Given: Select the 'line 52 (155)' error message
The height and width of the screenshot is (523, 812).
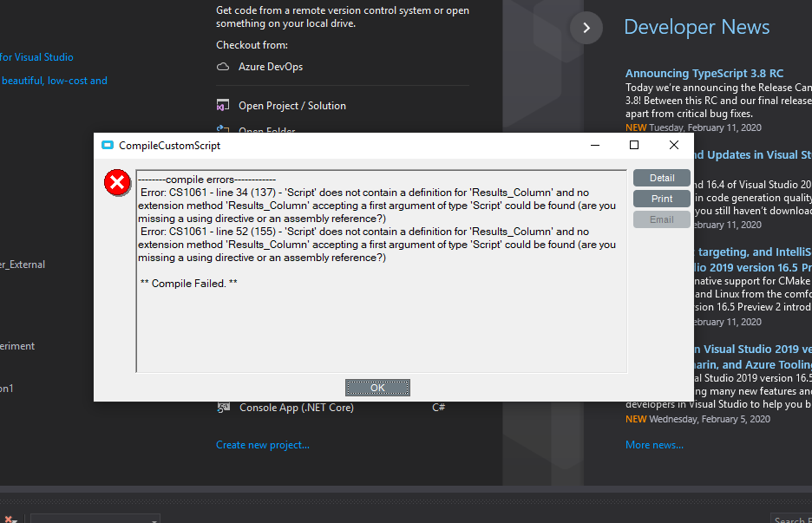Looking at the screenshot, I should point(377,245).
